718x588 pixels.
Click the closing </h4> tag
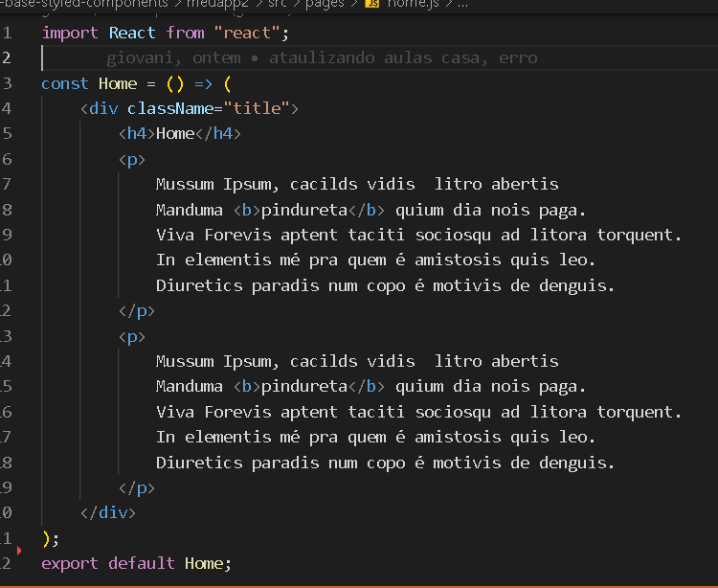click(x=218, y=134)
